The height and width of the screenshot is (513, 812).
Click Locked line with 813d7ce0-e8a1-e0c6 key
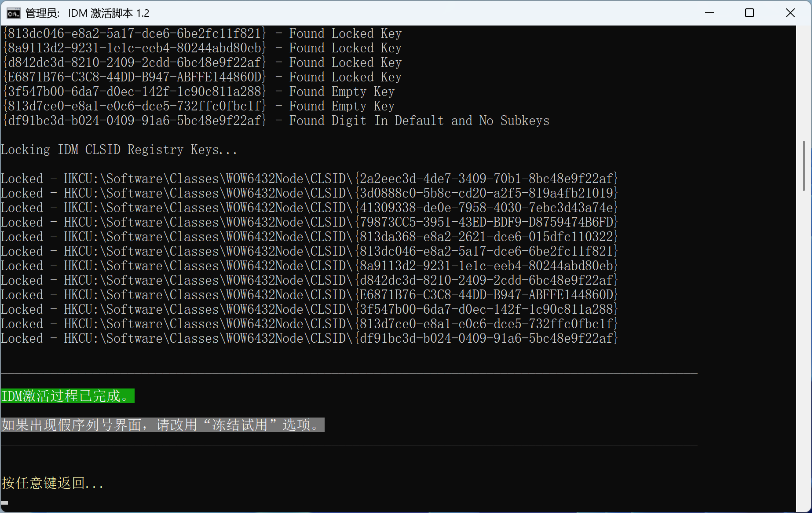310,324
